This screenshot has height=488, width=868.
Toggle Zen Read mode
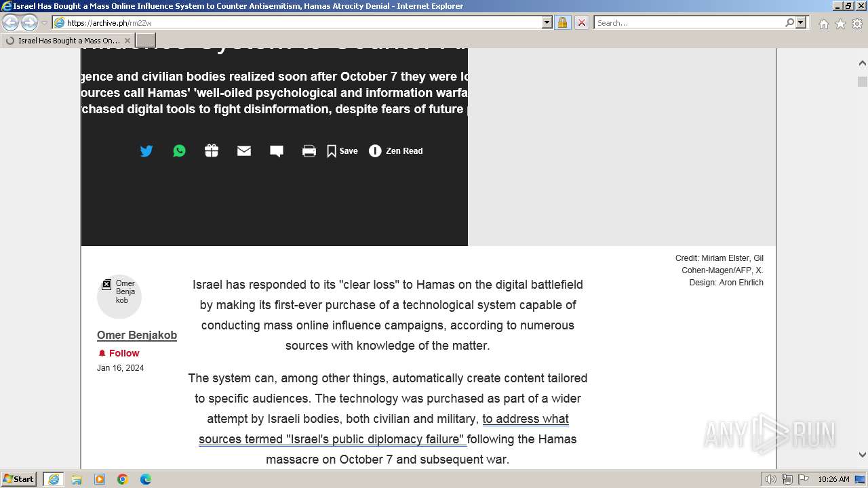click(x=396, y=151)
